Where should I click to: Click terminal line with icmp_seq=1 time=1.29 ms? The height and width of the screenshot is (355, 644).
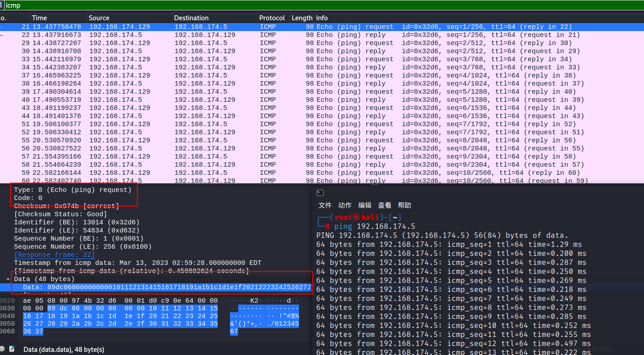(449, 245)
